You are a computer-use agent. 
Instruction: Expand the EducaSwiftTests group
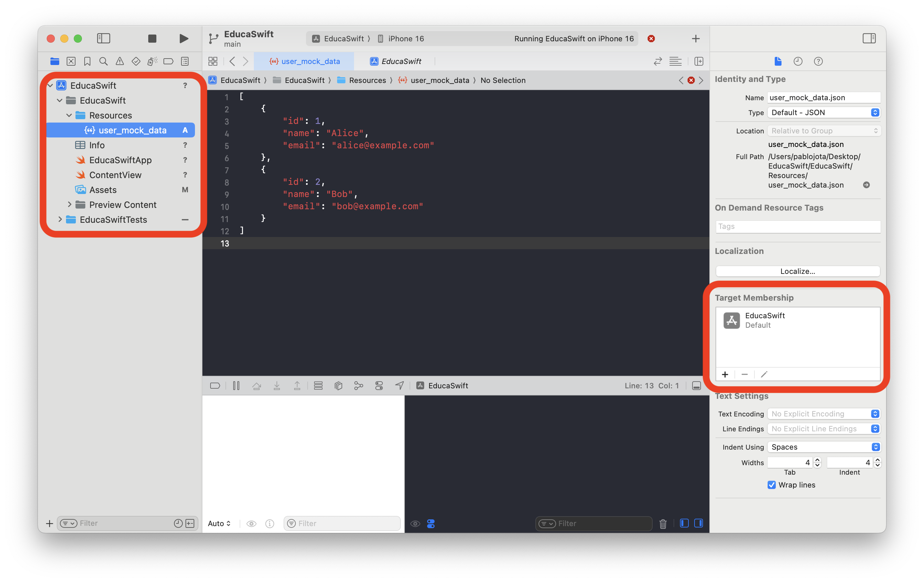point(60,219)
